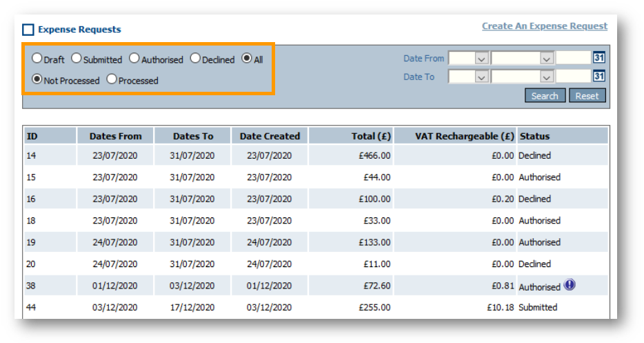
Task: Click the Declined status in row 14
Action: tap(535, 156)
